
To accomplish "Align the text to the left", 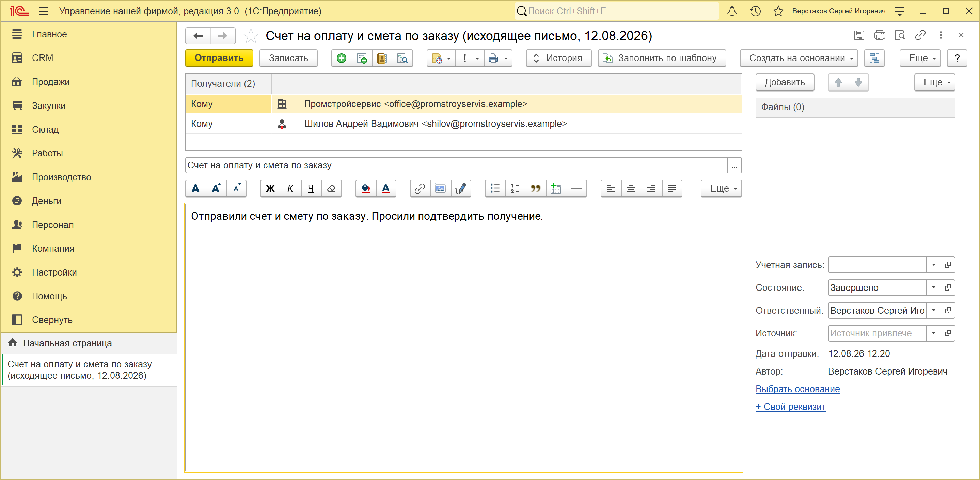I will tap(611, 188).
